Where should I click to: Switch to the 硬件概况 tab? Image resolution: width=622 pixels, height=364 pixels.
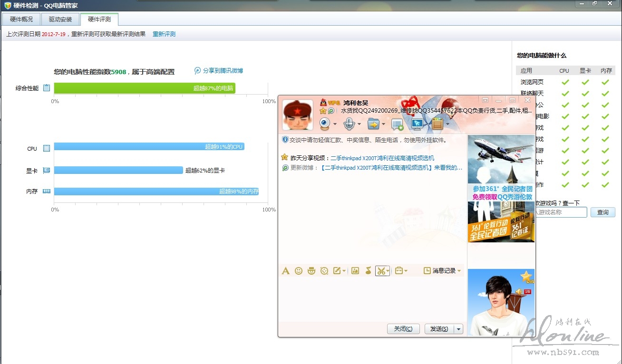(21, 19)
